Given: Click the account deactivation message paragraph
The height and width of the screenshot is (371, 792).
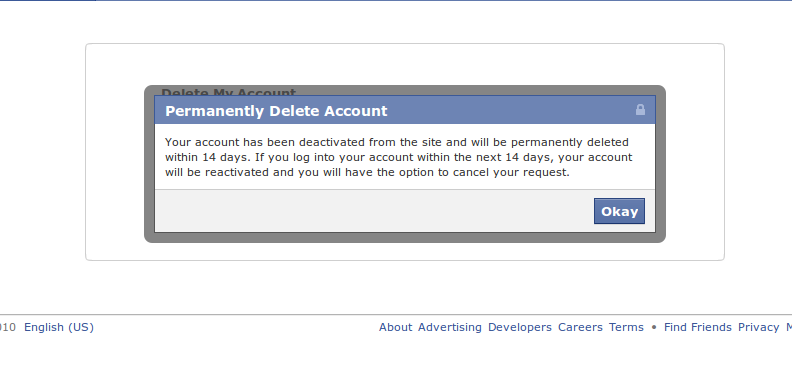Looking at the screenshot, I should 398,157.
